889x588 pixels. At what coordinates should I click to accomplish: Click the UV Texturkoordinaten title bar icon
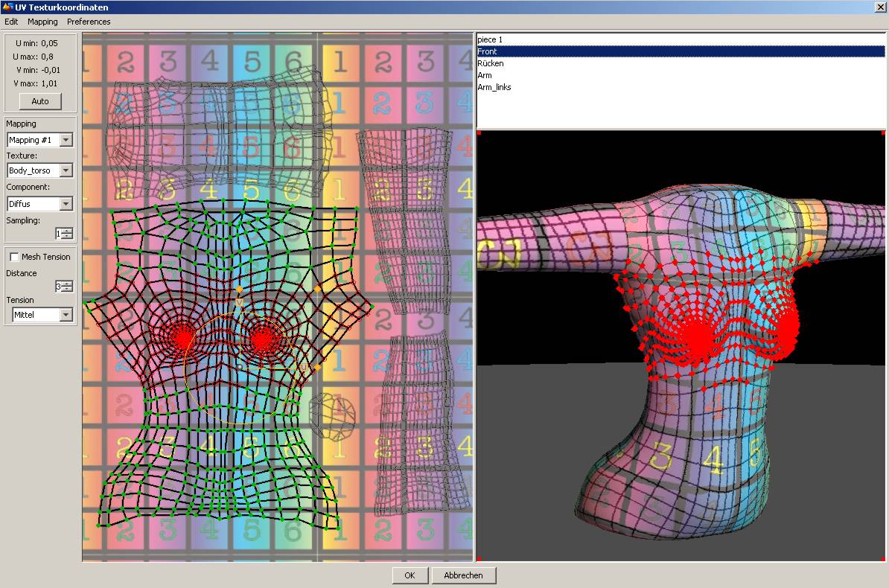point(7,7)
